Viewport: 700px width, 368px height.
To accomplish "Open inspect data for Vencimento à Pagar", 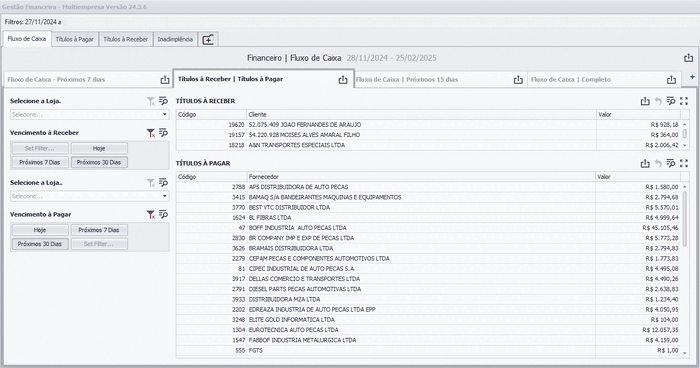I will 163,214.
